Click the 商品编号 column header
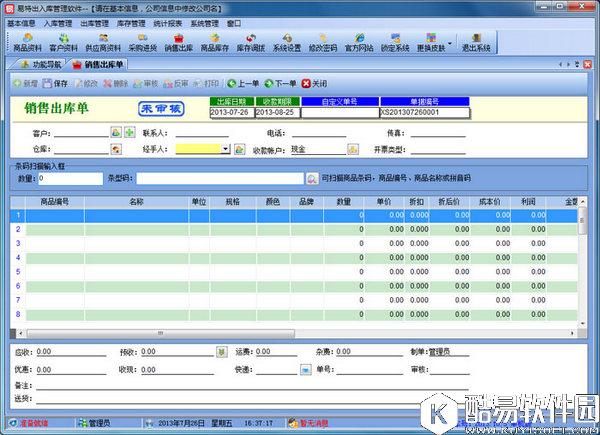The width and height of the screenshot is (600, 435). coord(55,202)
